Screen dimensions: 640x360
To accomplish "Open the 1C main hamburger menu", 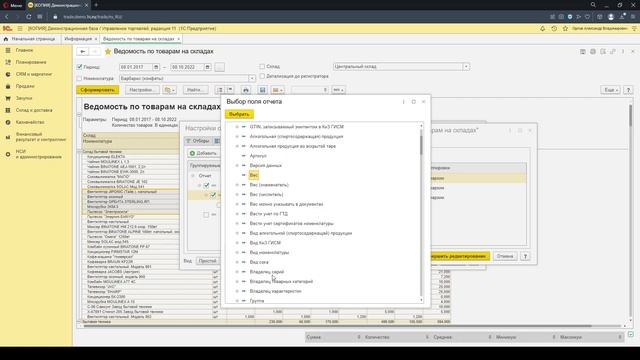I will point(20,29).
